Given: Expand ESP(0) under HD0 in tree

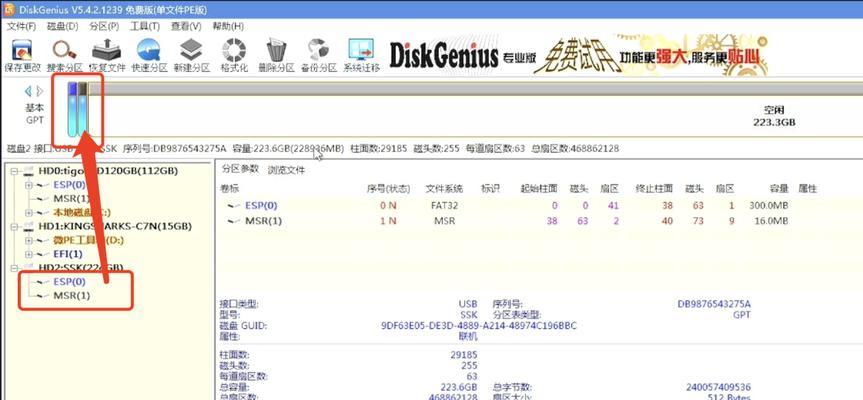Looking at the screenshot, I should coord(29,185).
